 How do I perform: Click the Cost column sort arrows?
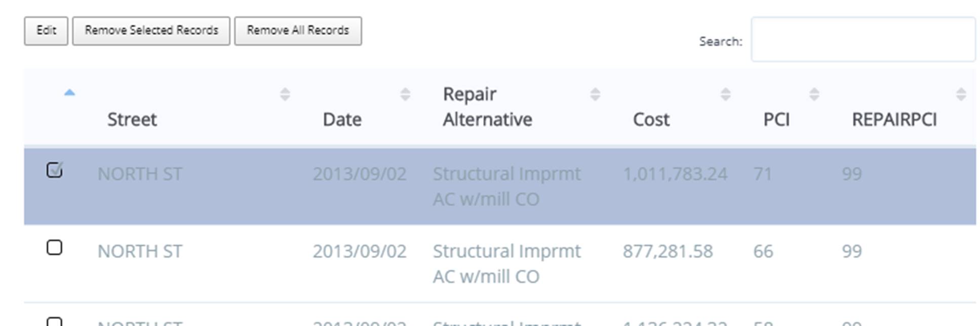click(x=725, y=94)
